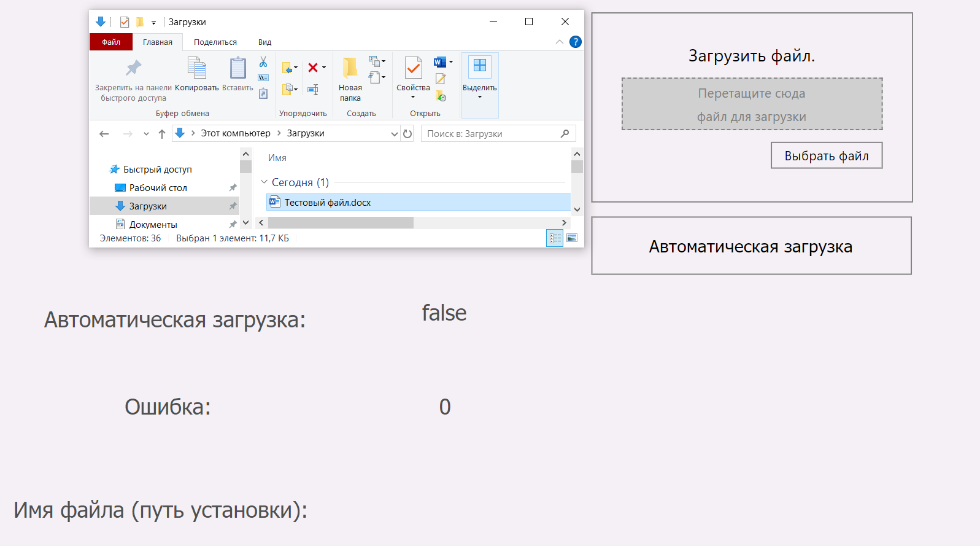Select Быстрый доступ in navigation pane

pos(158,170)
